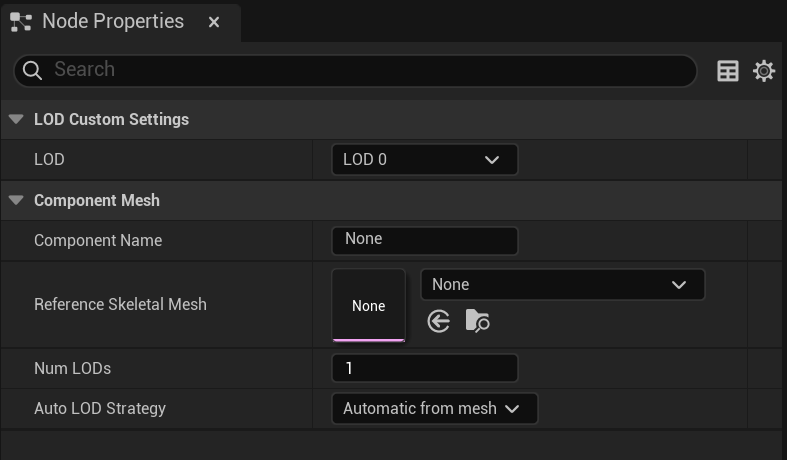Open the property matrix table view
This screenshot has width=787, height=460.
point(727,71)
